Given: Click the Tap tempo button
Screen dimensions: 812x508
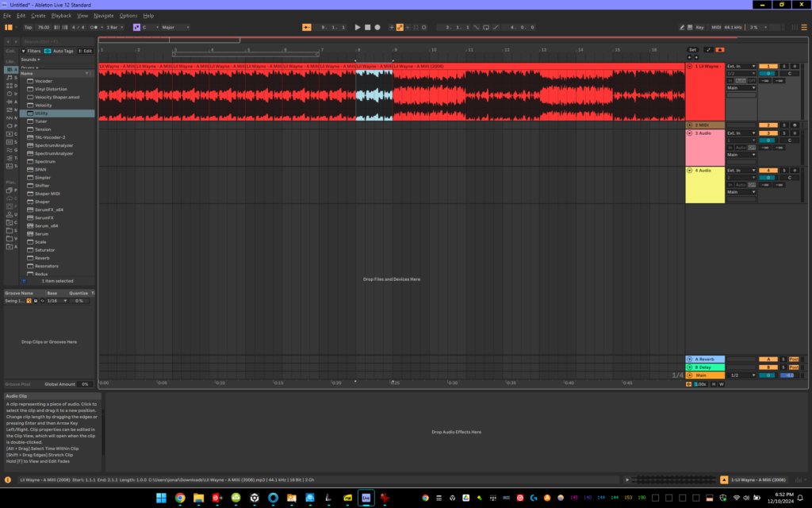Looking at the screenshot, I should coord(29,27).
